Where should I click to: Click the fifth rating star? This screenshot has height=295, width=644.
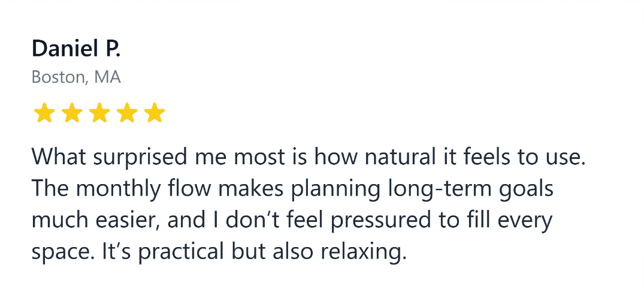(155, 113)
